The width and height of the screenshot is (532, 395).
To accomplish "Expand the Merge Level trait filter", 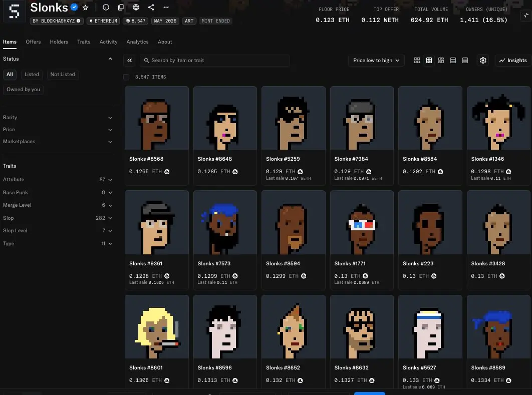I will pos(58,205).
